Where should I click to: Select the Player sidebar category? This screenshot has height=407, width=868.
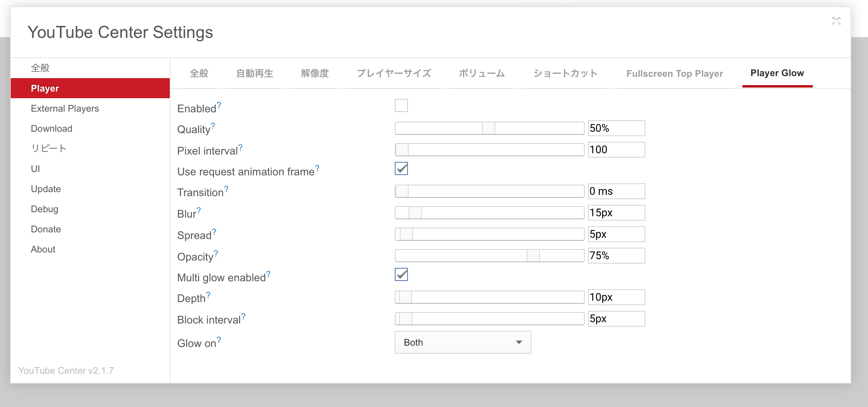[90, 89]
